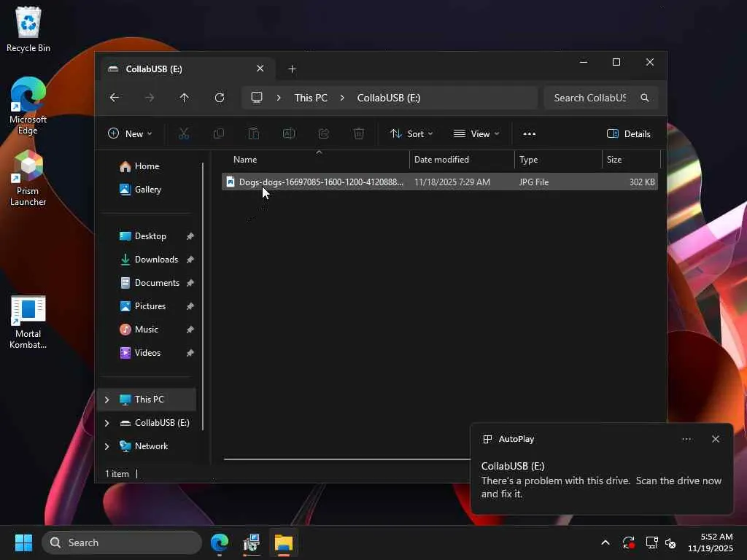Open the Windows Start menu

point(23,542)
